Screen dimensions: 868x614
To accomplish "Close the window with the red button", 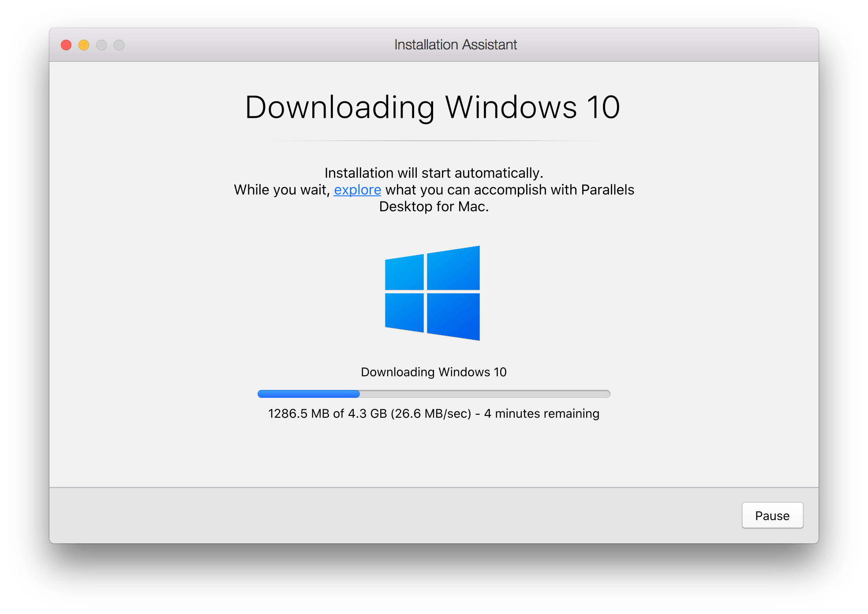I will pyautogui.click(x=66, y=45).
